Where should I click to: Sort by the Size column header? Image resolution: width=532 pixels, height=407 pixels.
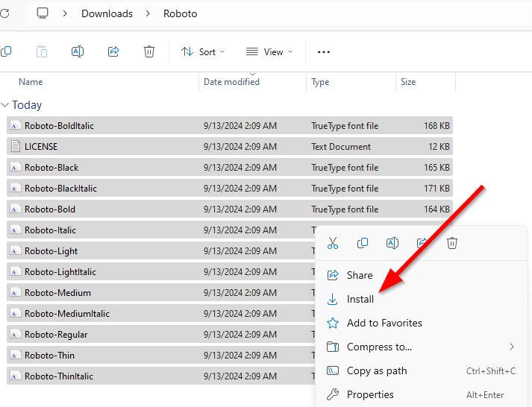coord(408,82)
